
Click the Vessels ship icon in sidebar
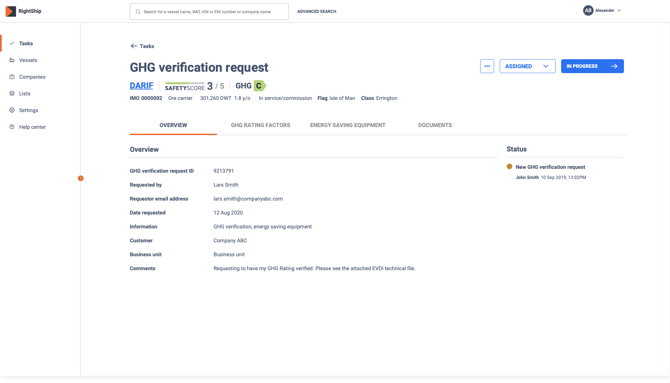tap(12, 60)
